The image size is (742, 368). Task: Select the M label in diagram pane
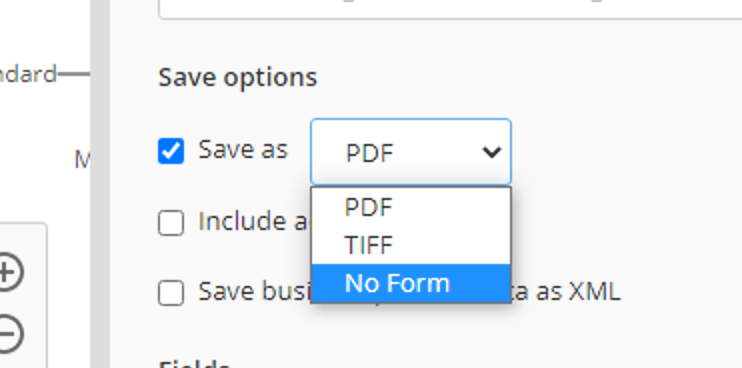coord(82,160)
